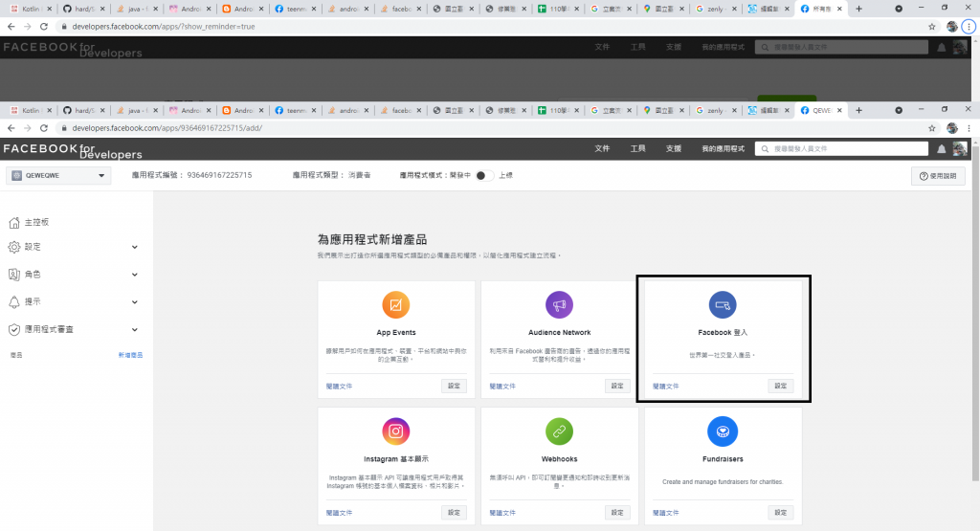
Task: Click the App Events orange chart icon
Action: point(395,305)
